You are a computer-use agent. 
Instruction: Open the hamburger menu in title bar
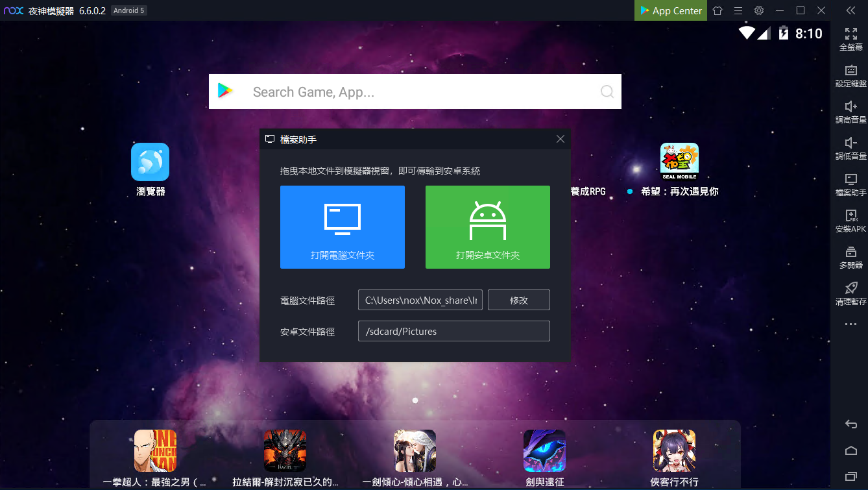[x=738, y=10]
